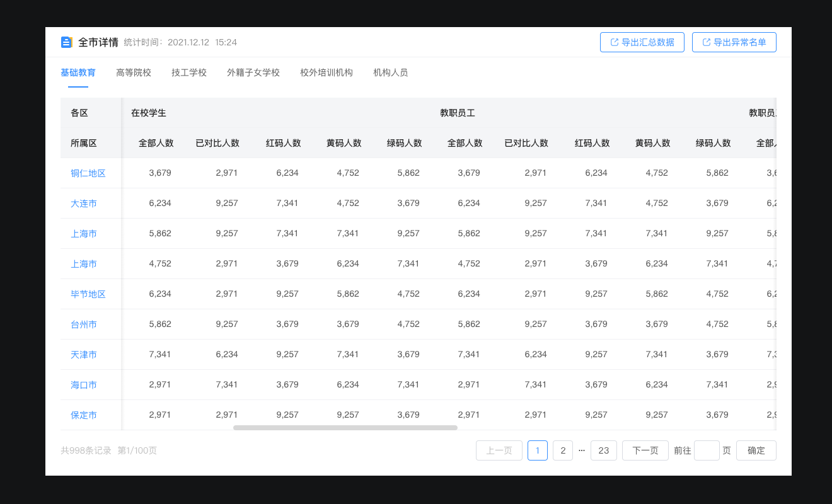Click the 下一页 next page button
832x504 pixels.
click(x=645, y=450)
